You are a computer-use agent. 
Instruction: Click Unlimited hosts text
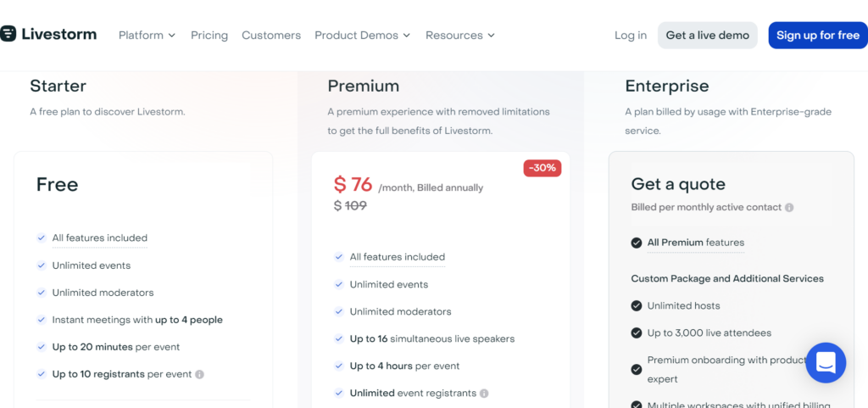pos(684,305)
